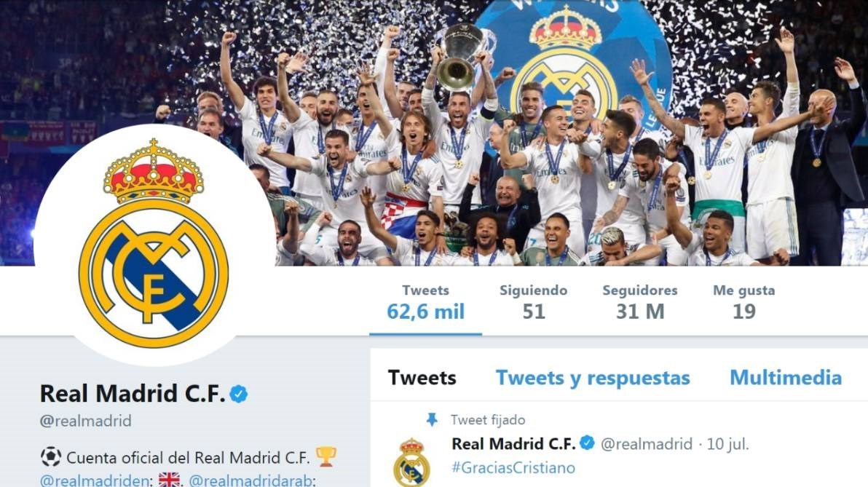Open the @realmadridarab account link
Viewport: 868px width, 487px height.
tap(252, 480)
